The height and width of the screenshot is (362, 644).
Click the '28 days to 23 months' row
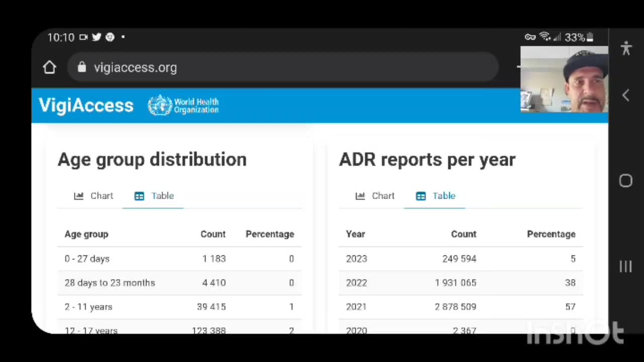pos(179,283)
